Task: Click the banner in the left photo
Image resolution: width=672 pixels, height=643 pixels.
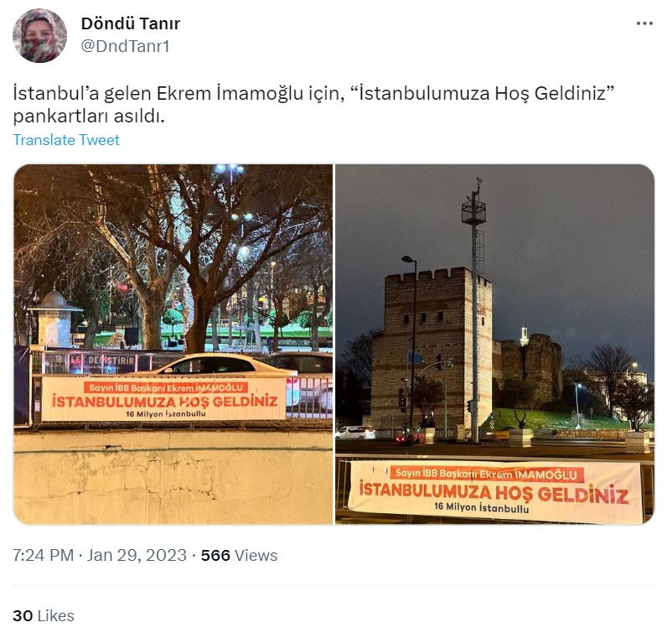Action: pos(163,400)
